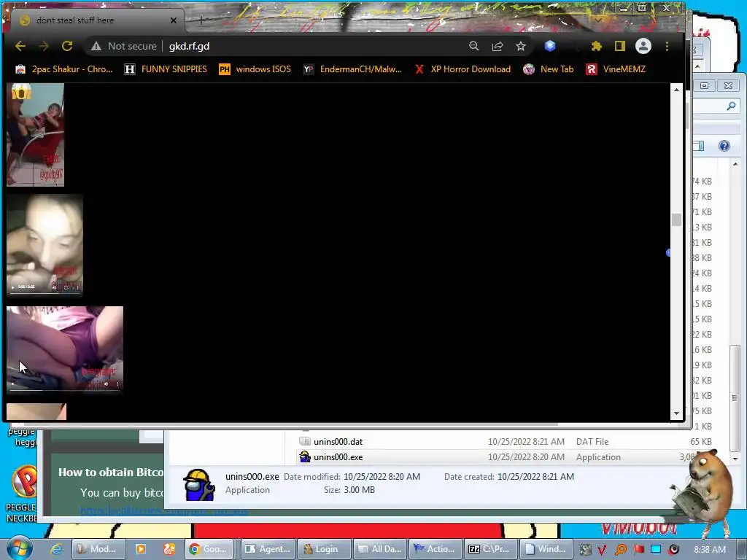Viewport: 747px width, 560px height.
Task: Select unins000.exe in the Explorer file list
Action: point(338,456)
